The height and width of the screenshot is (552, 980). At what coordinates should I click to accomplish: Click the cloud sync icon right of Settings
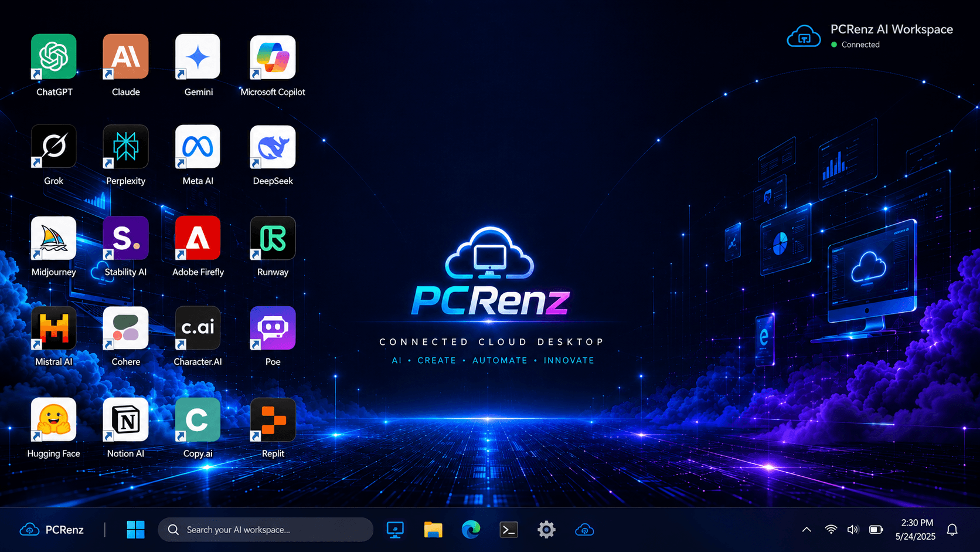(x=584, y=530)
